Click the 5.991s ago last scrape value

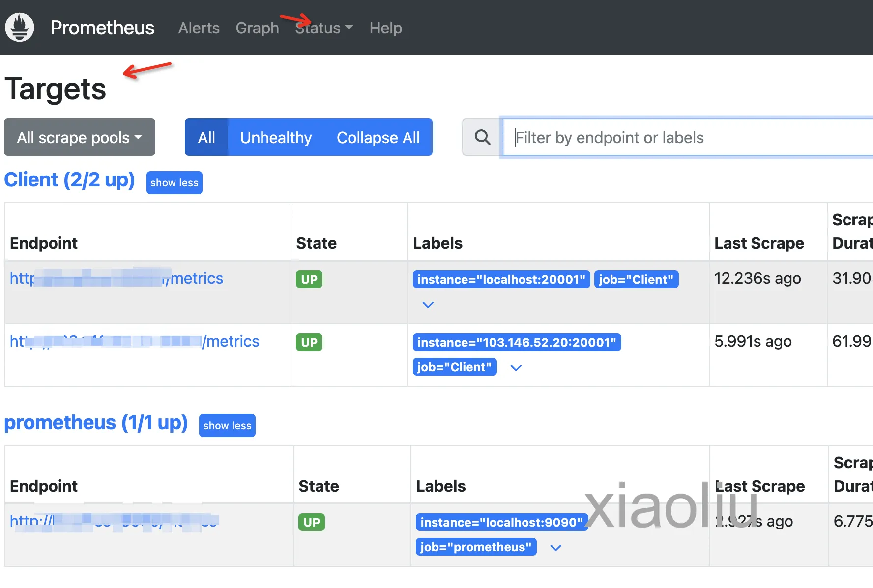coord(753,341)
